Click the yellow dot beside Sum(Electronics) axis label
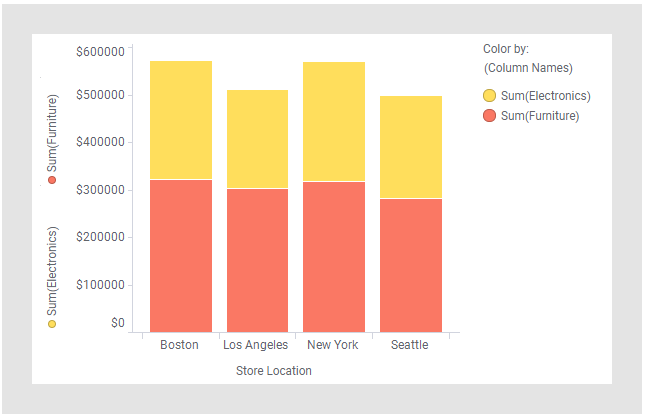This screenshot has width=646, height=418. [52, 324]
